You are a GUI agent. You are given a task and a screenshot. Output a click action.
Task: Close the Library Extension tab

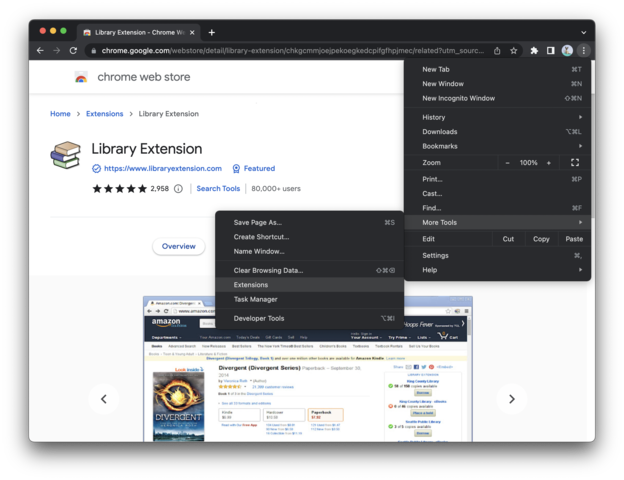coord(192,33)
